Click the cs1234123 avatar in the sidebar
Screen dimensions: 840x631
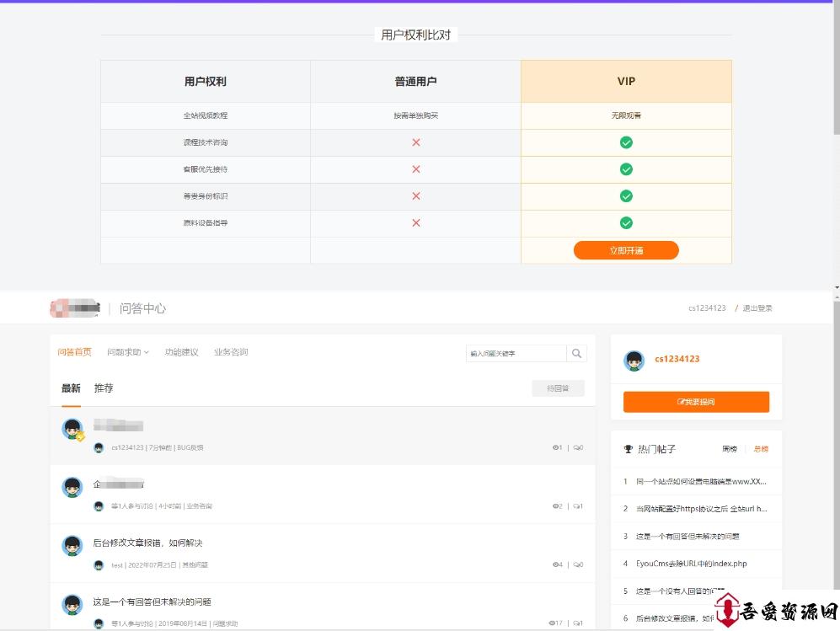634,361
